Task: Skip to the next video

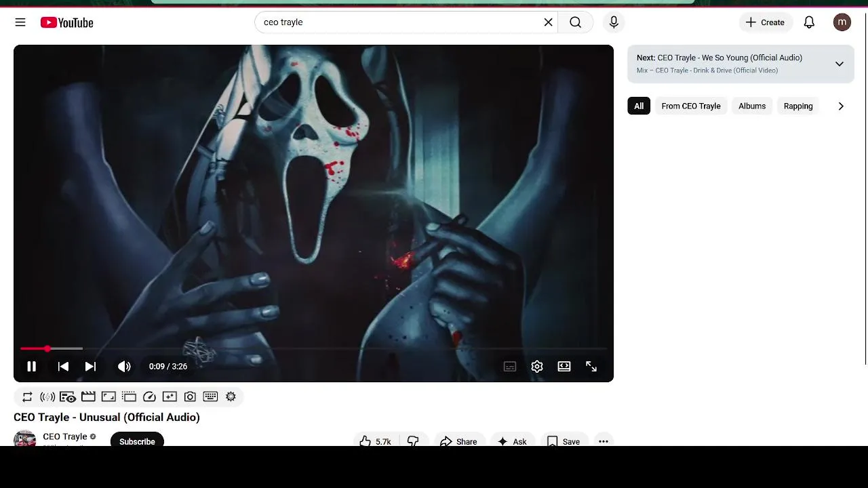Action: tap(90, 367)
